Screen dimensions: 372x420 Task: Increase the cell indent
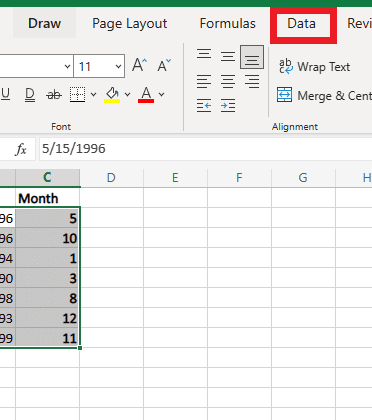(228, 106)
